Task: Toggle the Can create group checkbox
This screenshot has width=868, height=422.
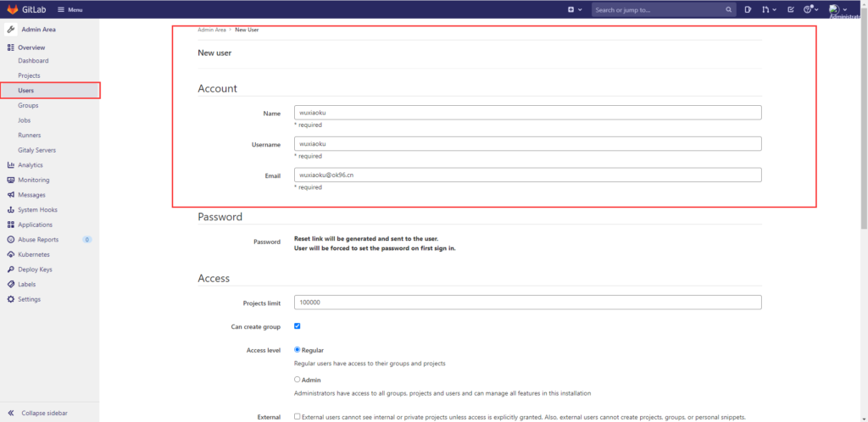Action: (x=298, y=326)
